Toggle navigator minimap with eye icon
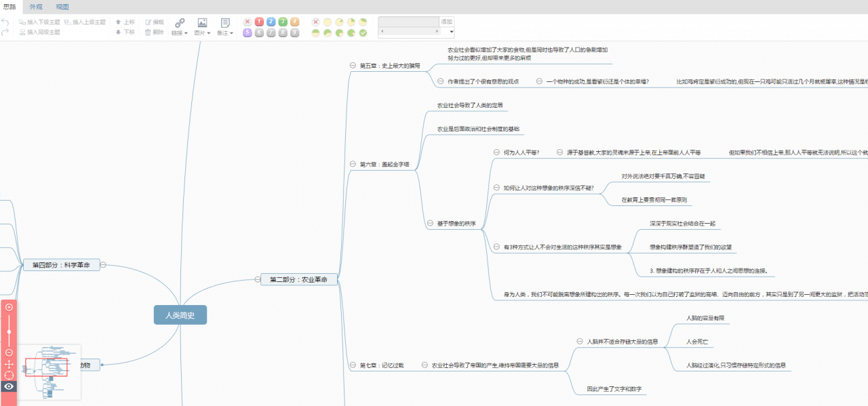This screenshot has width=868, height=406. coord(9,386)
